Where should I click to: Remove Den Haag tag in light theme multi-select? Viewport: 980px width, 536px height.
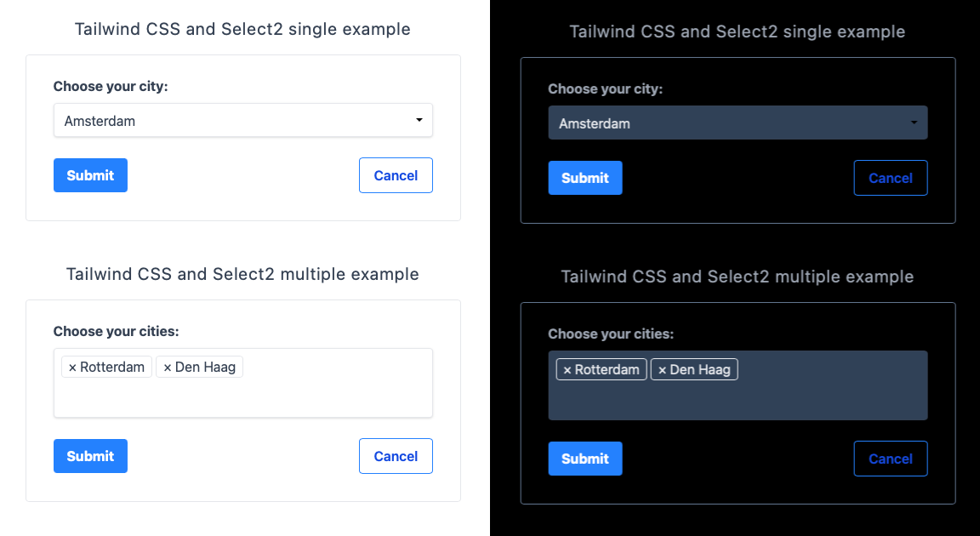pos(168,368)
